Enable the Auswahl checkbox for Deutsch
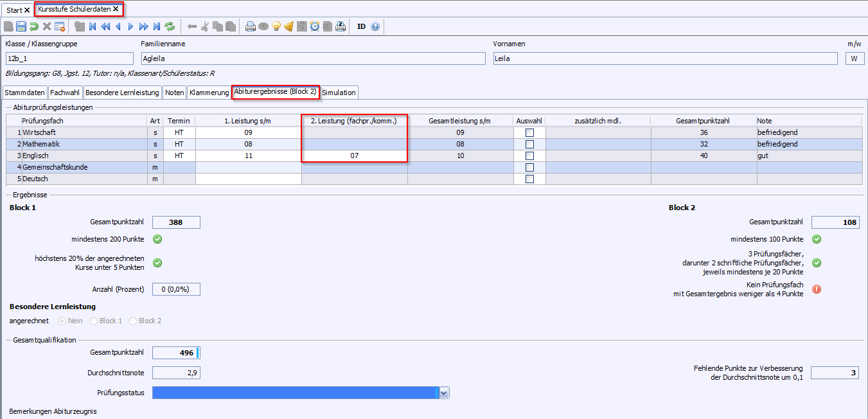This screenshot has width=868, height=419. [x=529, y=179]
